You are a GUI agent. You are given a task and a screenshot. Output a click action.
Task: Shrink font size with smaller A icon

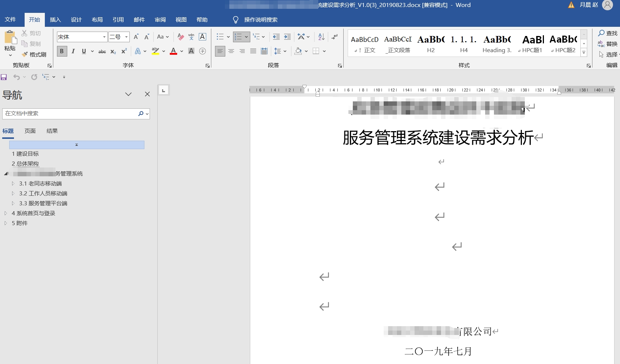147,37
